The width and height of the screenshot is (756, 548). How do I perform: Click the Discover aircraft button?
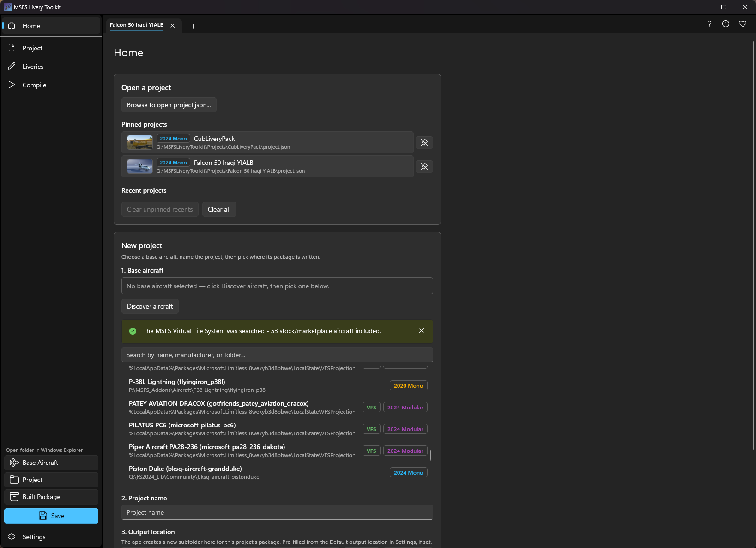click(150, 306)
